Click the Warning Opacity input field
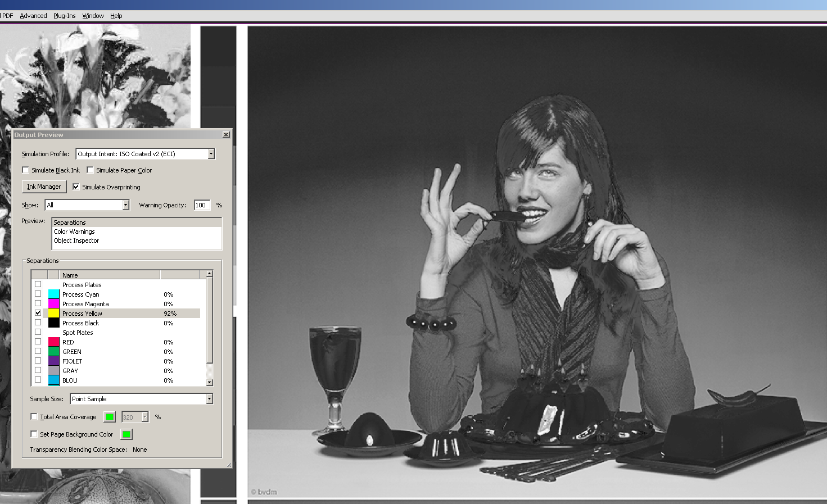 tap(201, 205)
